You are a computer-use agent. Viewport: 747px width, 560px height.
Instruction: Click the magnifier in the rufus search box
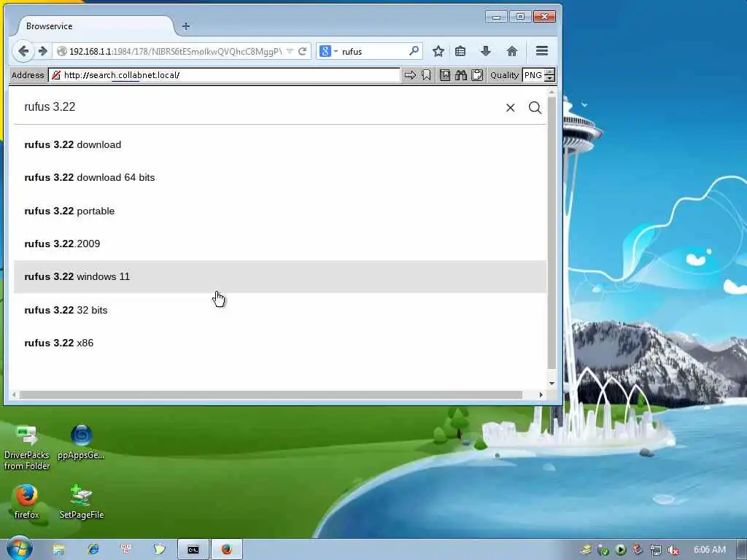click(x=414, y=50)
